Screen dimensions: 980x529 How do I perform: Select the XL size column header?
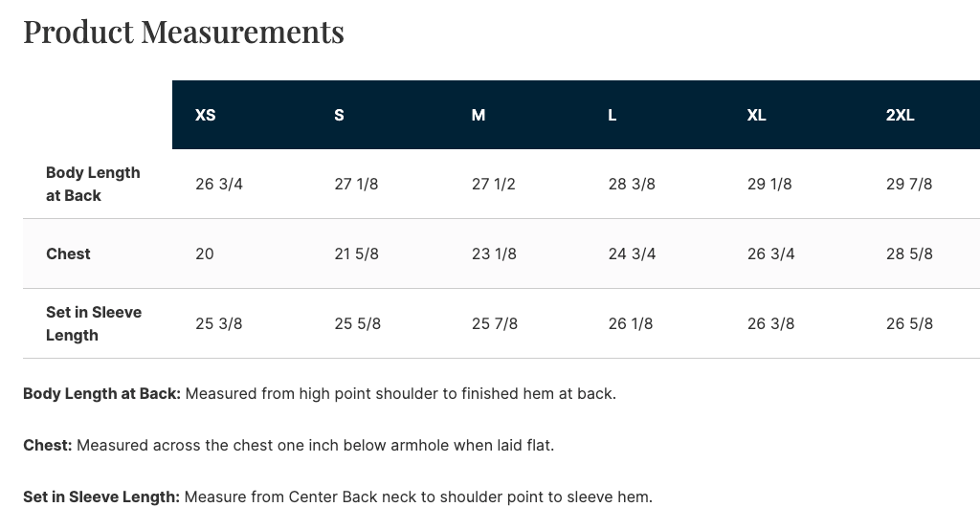[756, 115]
